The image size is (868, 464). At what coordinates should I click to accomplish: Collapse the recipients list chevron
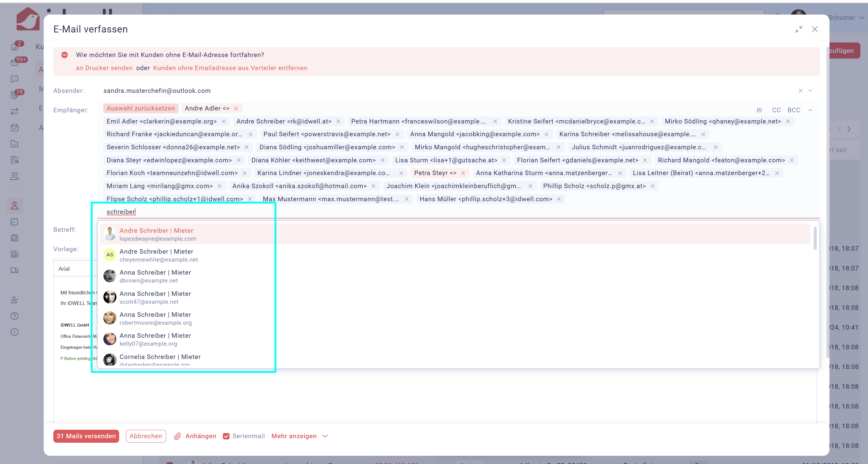pos(810,110)
